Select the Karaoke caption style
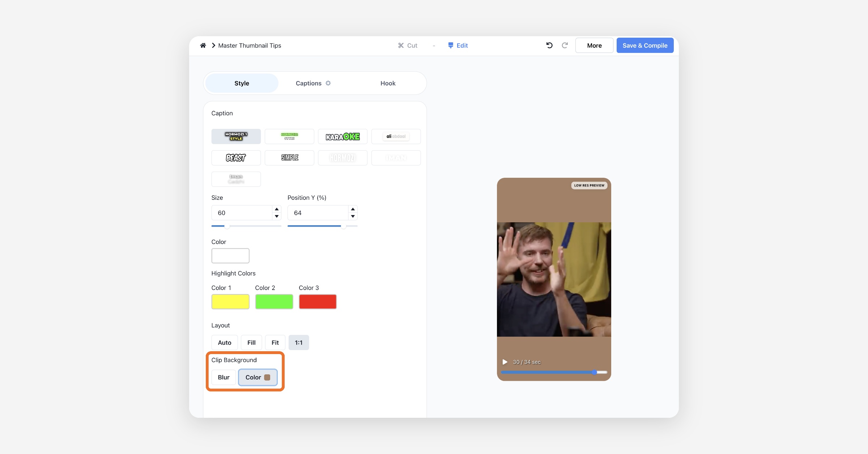This screenshot has width=868, height=454. [342, 136]
